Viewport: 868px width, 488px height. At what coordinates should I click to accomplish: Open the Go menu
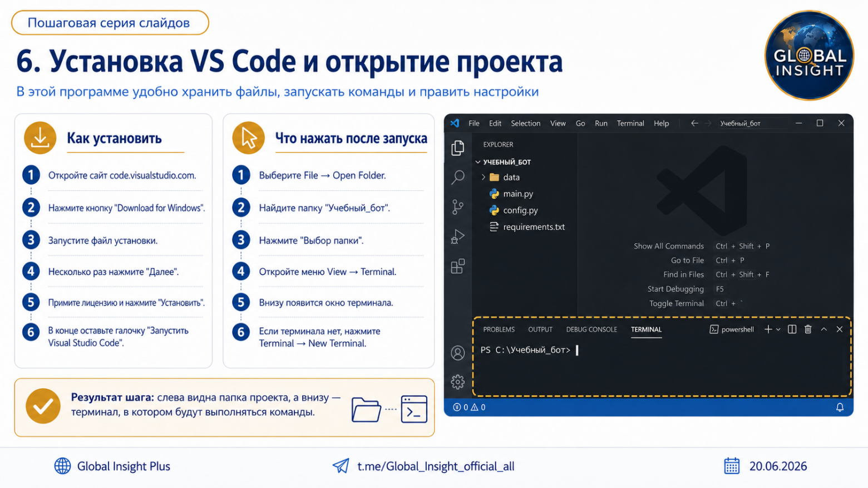click(580, 123)
